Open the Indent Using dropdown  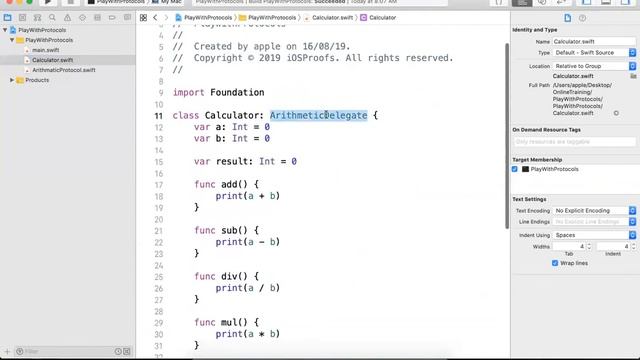tap(594, 235)
